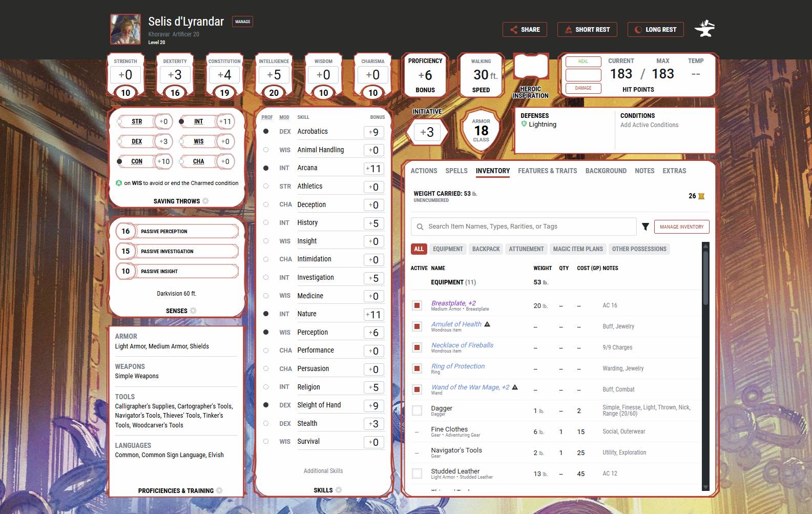Open the inventory filter funnel icon
Image resolution: width=812 pixels, height=514 pixels.
coord(646,227)
